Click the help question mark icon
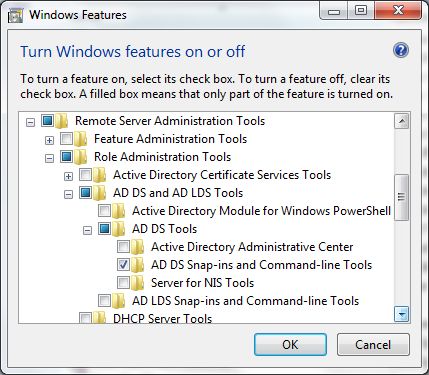 [401, 50]
